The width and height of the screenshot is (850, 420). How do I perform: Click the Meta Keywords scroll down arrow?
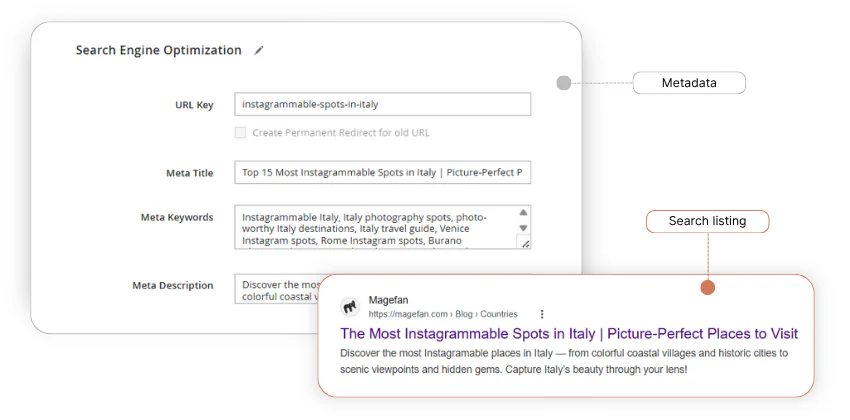pos(525,230)
